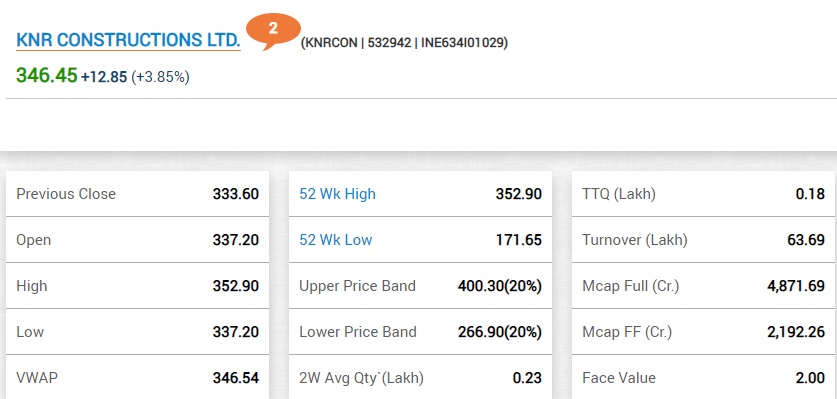Screen dimensions: 837x399
Task: Click the VWAP value 346.54
Action: (235, 378)
